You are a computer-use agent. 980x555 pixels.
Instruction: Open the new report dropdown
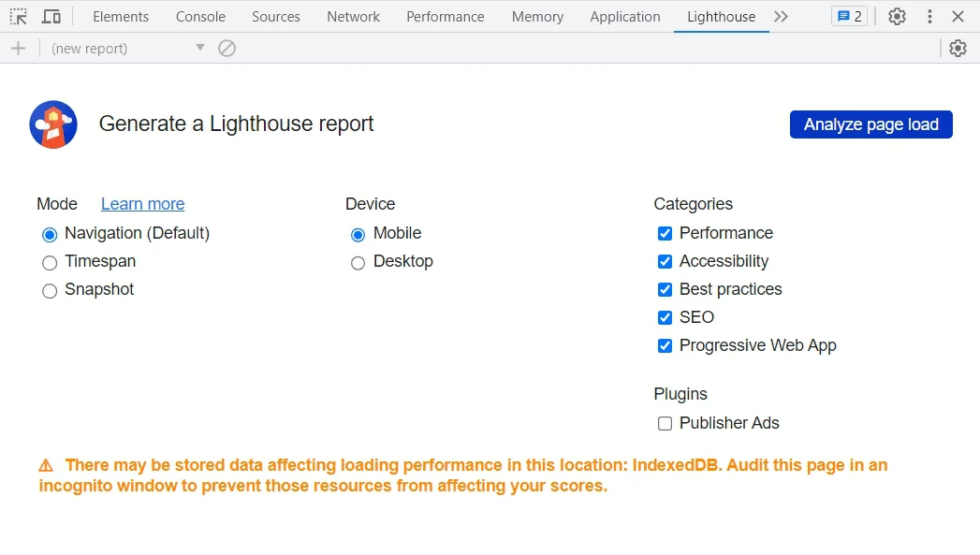127,49
